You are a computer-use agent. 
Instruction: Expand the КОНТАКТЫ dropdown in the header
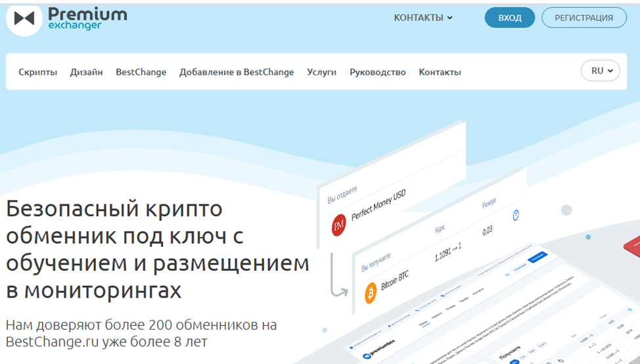(423, 18)
